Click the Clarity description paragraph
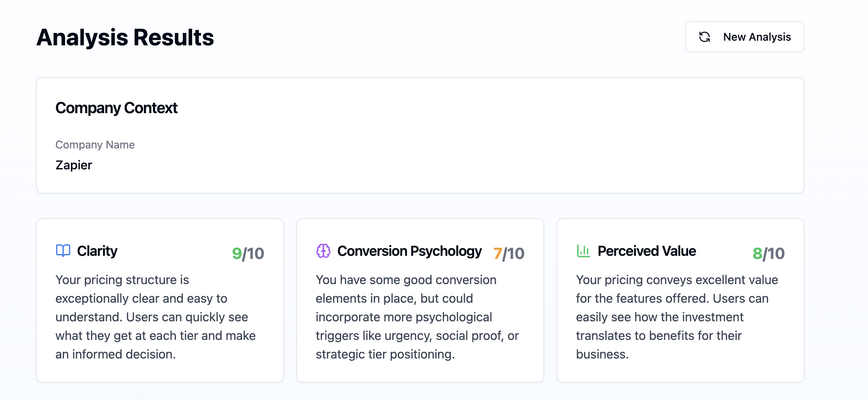Image resolution: width=868 pixels, height=400 pixels. tap(156, 317)
